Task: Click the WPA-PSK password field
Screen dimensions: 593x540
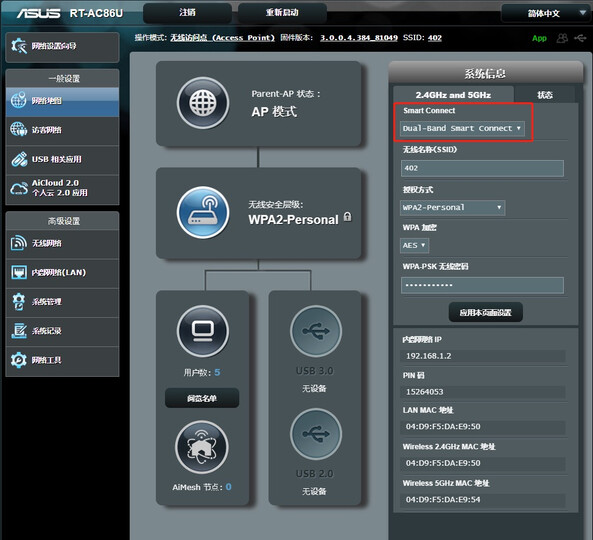Action: pyautogui.click(x=482, y=285)
